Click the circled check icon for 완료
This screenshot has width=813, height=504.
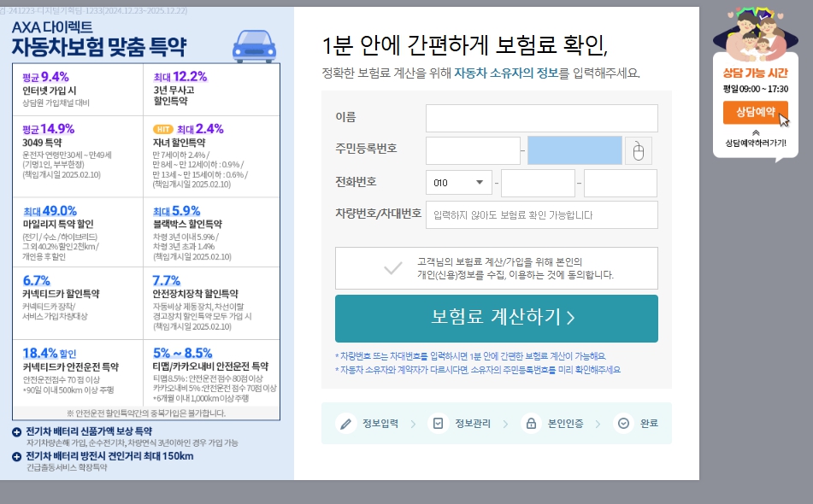pyautogui.click(x=623, y=424)
